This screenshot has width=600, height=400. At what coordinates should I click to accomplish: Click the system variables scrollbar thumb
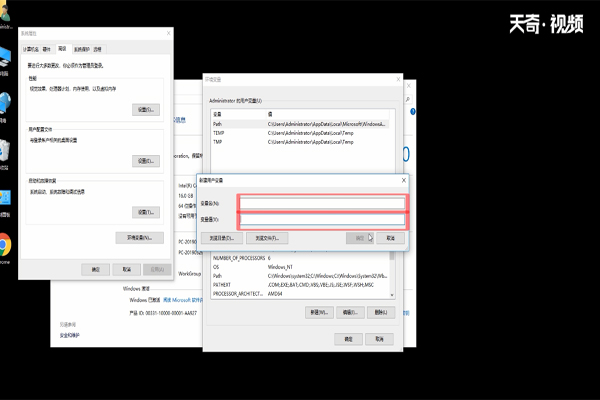click(392, 256)
